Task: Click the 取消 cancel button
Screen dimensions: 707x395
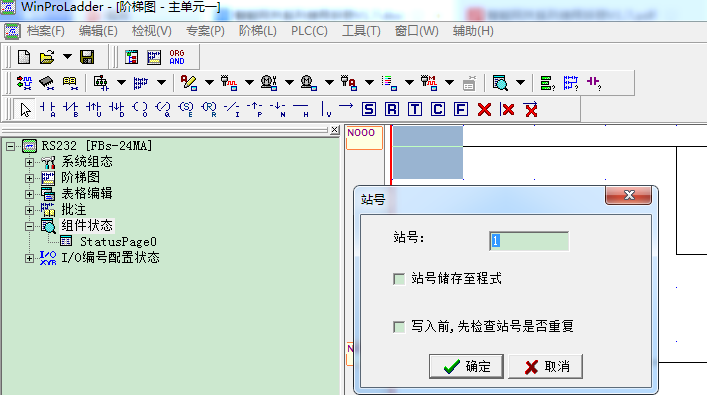Action: [546, 366]
